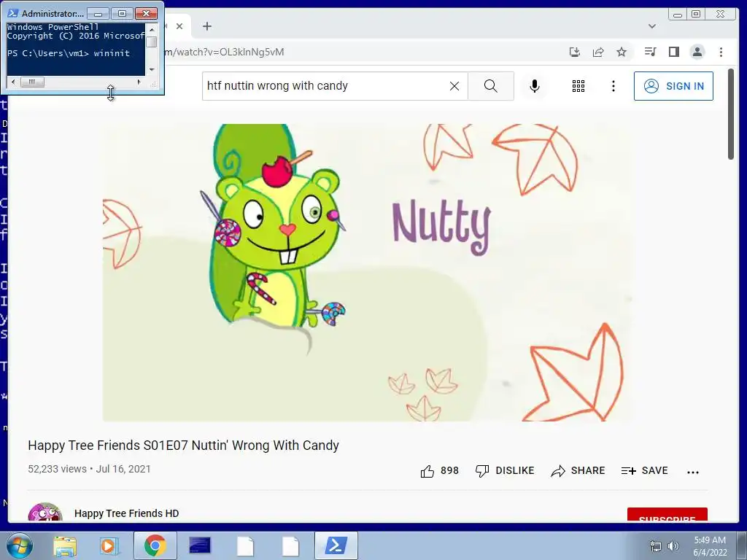
Task: Click the wininit command line in PowerShell
Action: (x=69, y=53)
